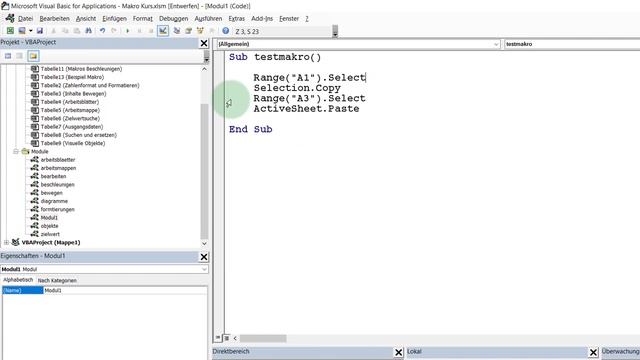Screen dimensions: 640x360
Task: Click the (Name) property value Modul1
Action: [x=125, y=290]
